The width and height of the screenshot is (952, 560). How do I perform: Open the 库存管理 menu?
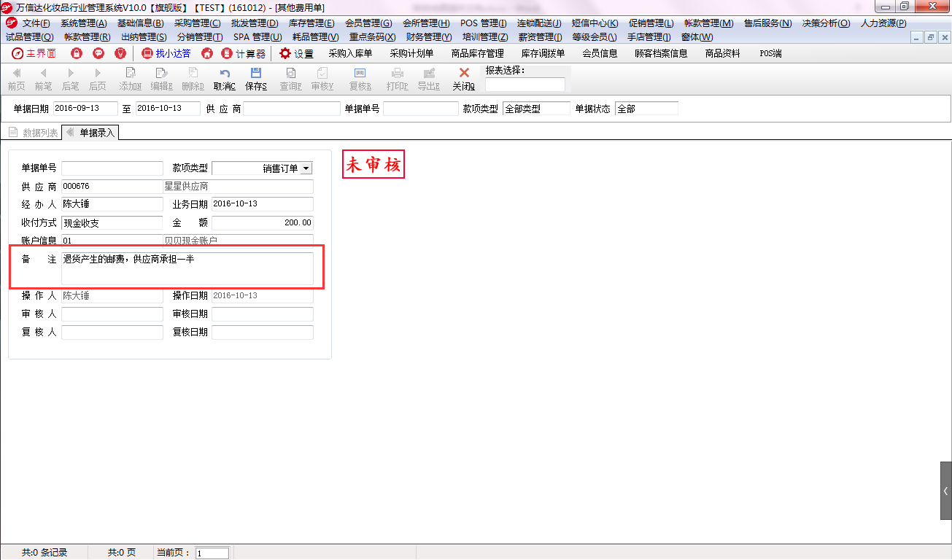311,23
